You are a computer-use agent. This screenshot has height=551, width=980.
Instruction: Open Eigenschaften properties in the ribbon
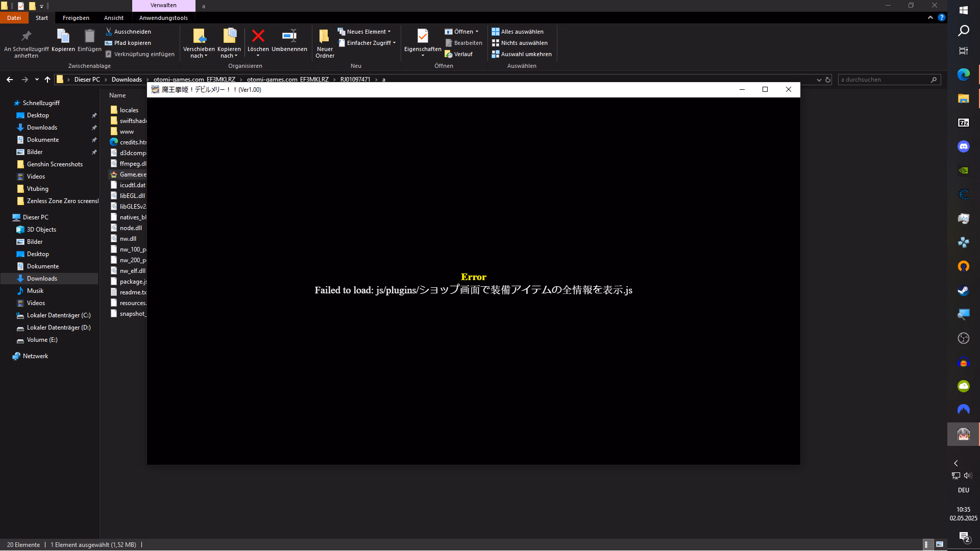pos(422,36)
